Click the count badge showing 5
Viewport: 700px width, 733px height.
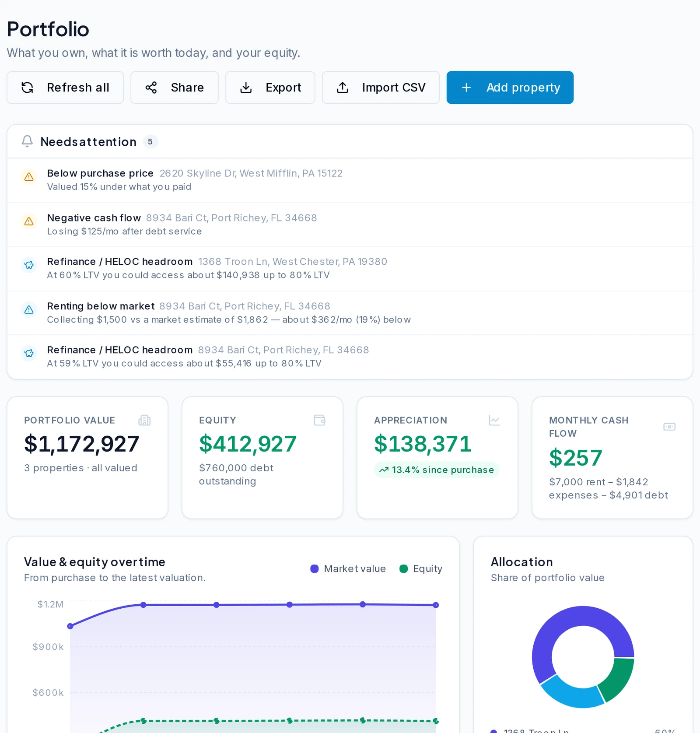pos(150,142)
